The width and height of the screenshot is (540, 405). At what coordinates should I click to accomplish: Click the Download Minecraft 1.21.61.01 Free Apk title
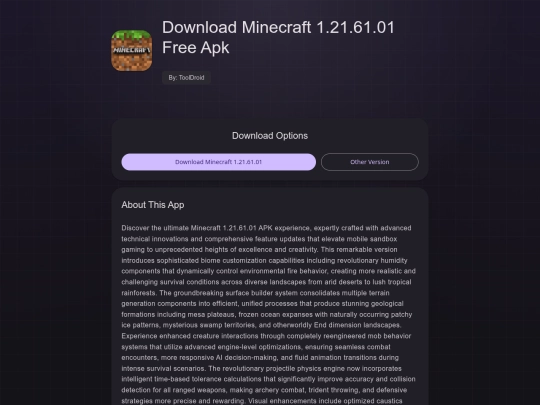click(x=278, y=38)
